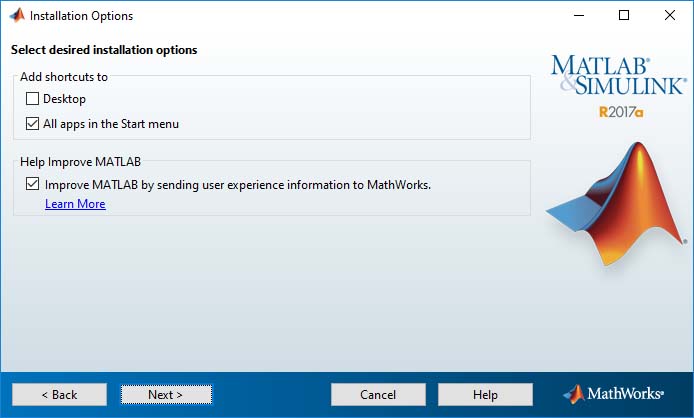
Task: Close the Installation Options window
Action: coord(670,15)
